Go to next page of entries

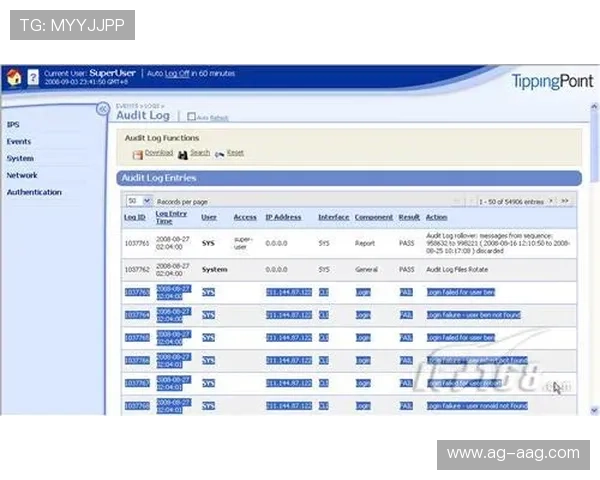pos(552,200)
